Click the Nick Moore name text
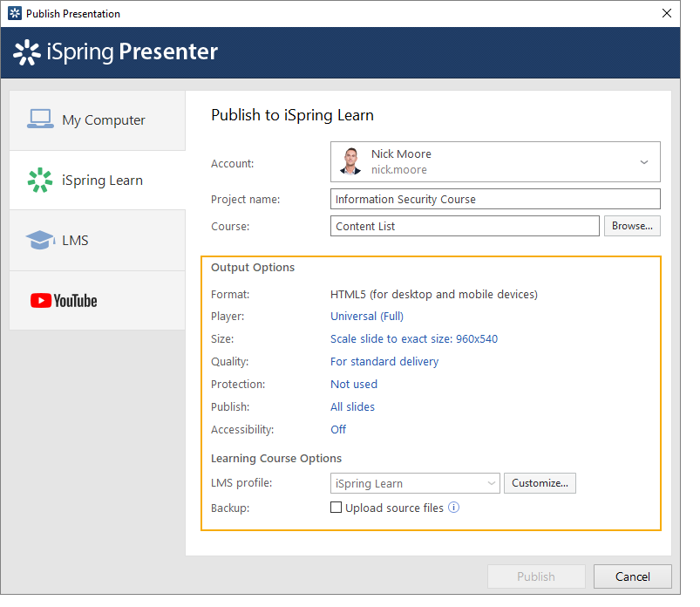 pos(401,154)
